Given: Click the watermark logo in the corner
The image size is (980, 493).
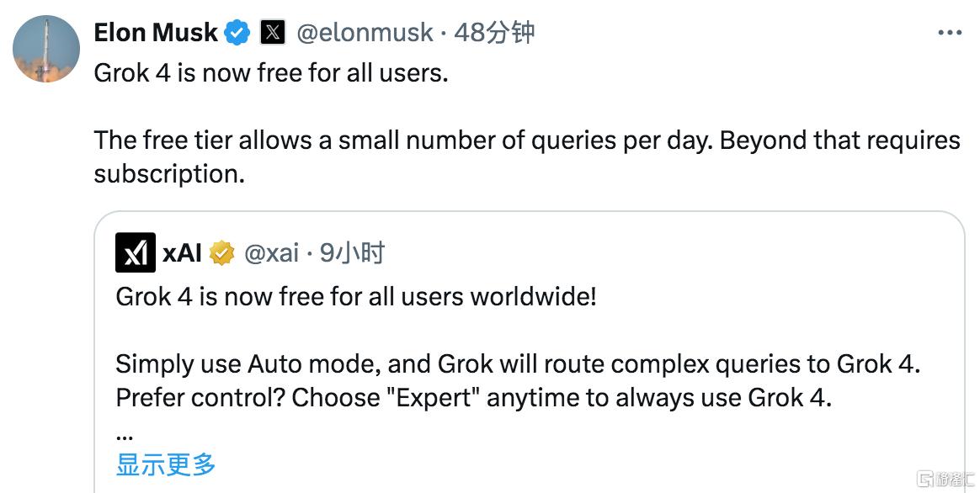Looking at the screenshot, I should [x=945, y=480].
